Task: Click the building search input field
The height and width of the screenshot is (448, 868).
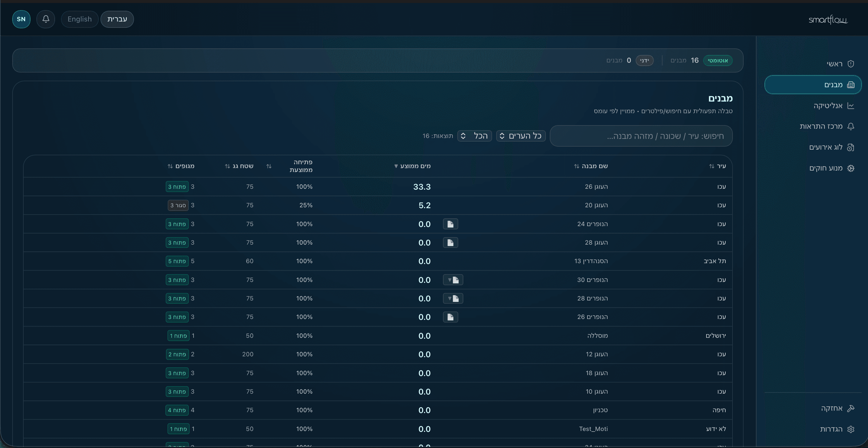Action: coord(640,136)
